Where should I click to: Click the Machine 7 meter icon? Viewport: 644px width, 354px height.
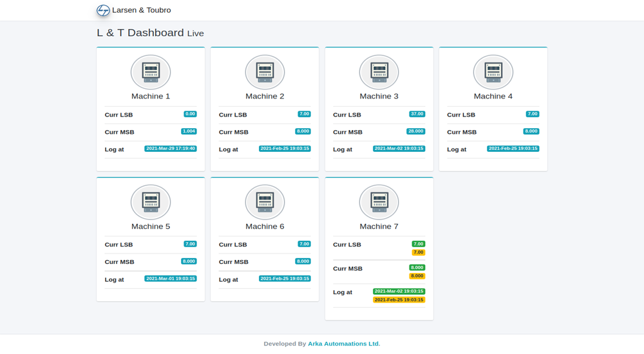click(x=379, y=202)
